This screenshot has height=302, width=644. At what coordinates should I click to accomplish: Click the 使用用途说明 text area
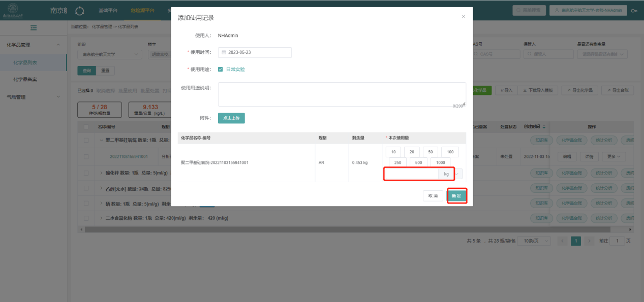point(342,94)
